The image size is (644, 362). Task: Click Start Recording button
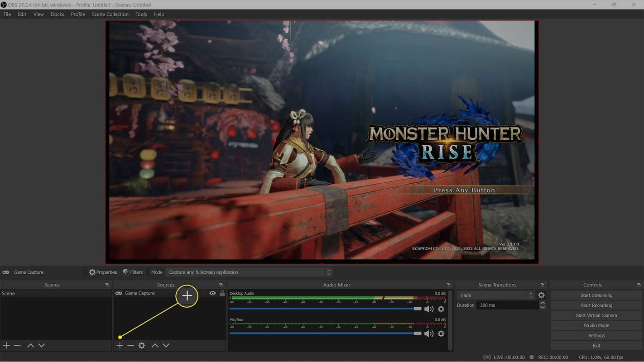(596, 305)
